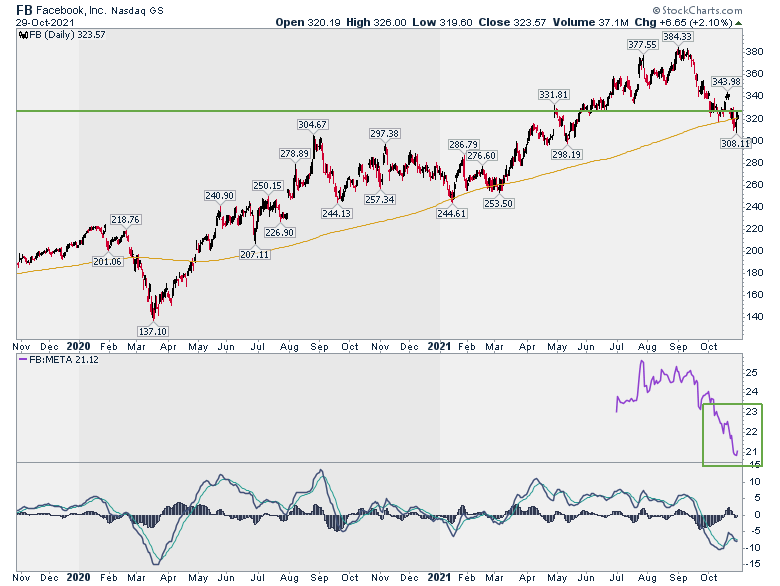This screenshot has height=586, width=780.
Task: Click the Close 323.57 value in the header
Action: tap(512, 22)
